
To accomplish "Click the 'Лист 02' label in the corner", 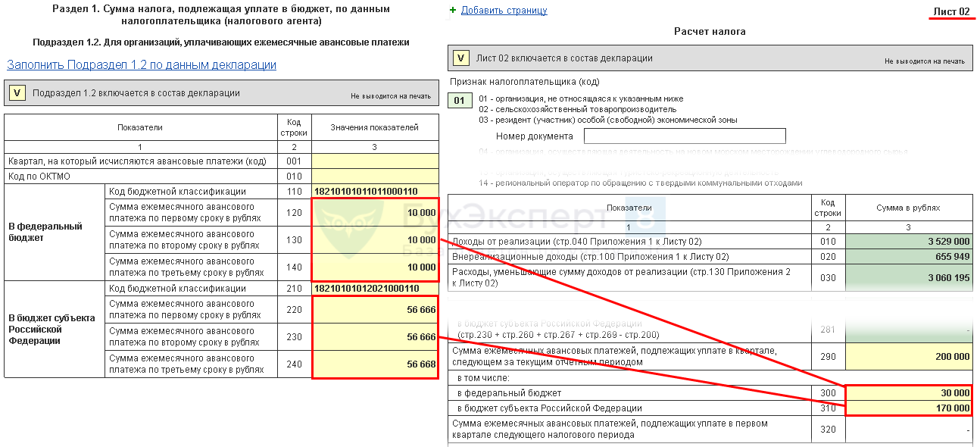I will [x=951, y=12].
